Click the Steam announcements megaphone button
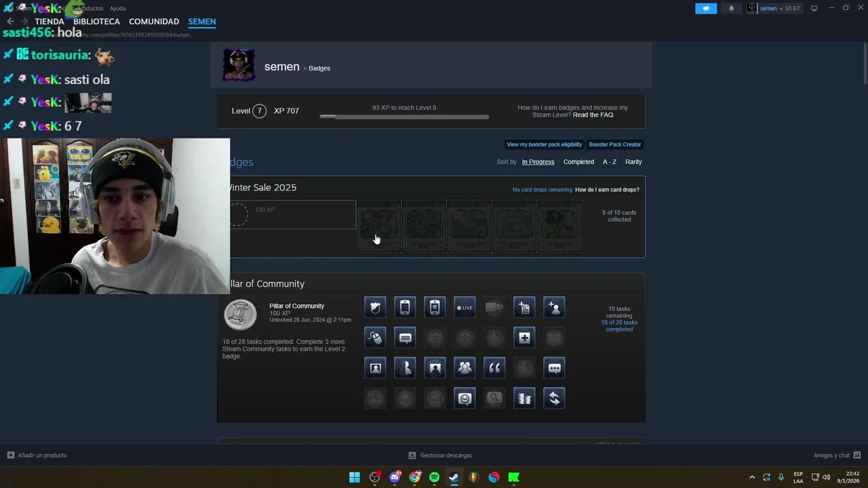The image size is (868, 488). click(x=706, y=8)
